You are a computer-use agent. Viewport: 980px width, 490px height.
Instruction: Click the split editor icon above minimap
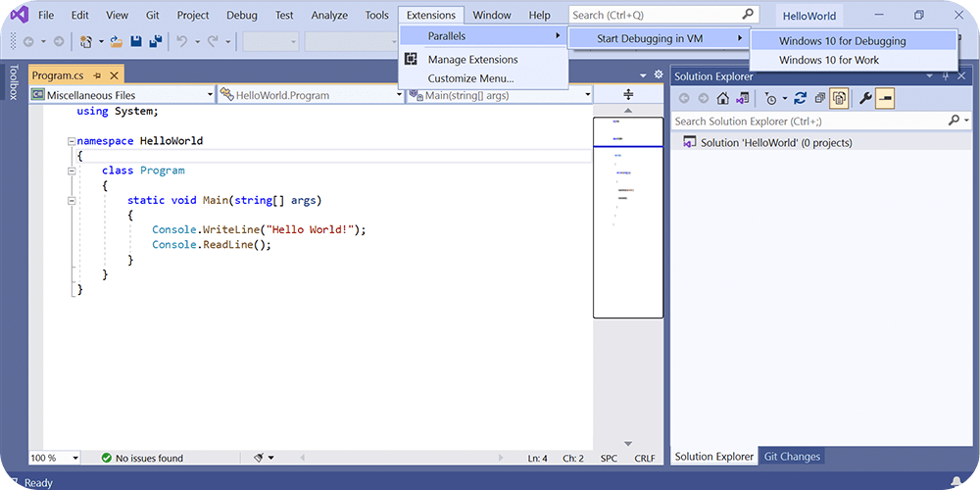(628, 94)
